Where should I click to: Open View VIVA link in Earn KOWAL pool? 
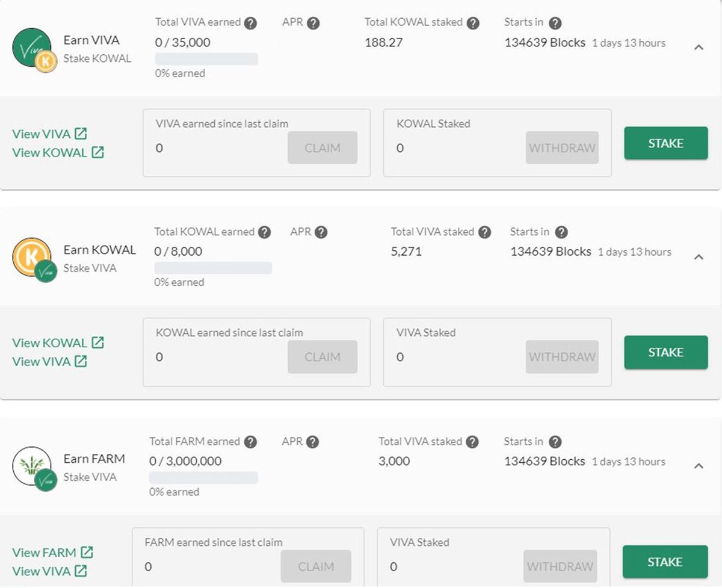tap(49, 361)
